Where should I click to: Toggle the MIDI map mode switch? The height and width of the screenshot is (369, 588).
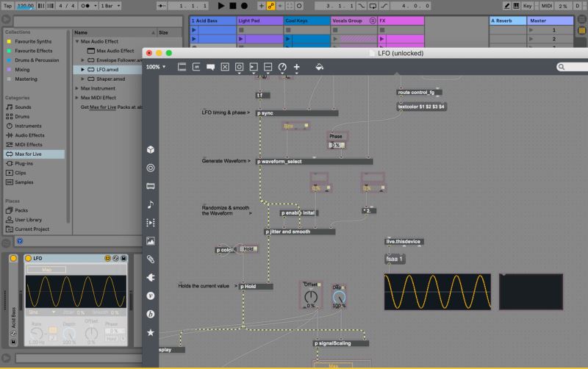pos(546,6)
